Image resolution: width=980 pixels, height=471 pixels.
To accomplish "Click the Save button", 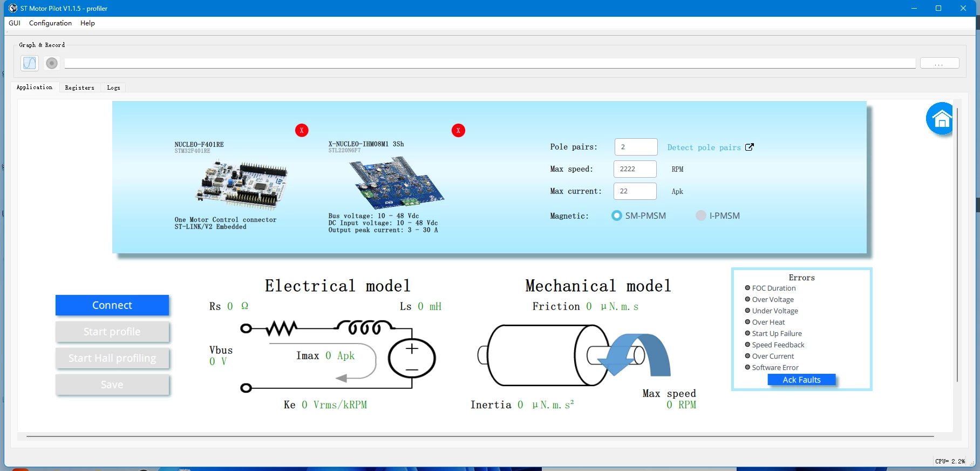I will pos(112,385).
